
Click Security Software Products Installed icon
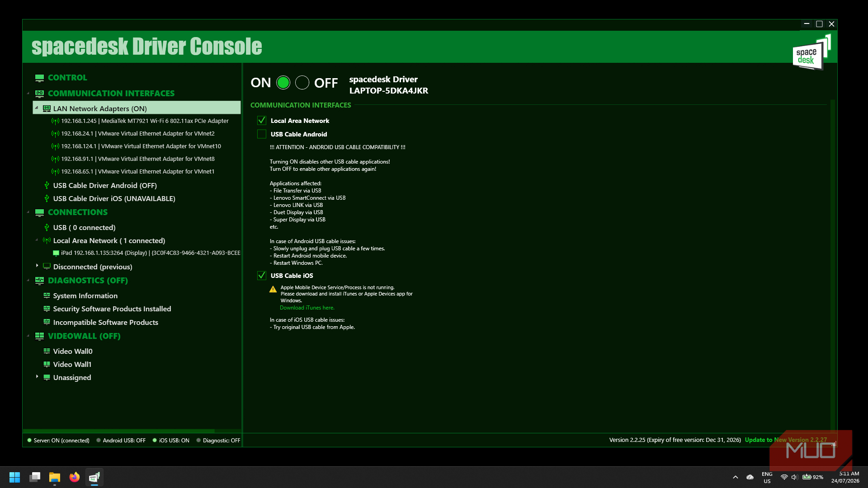47,309
